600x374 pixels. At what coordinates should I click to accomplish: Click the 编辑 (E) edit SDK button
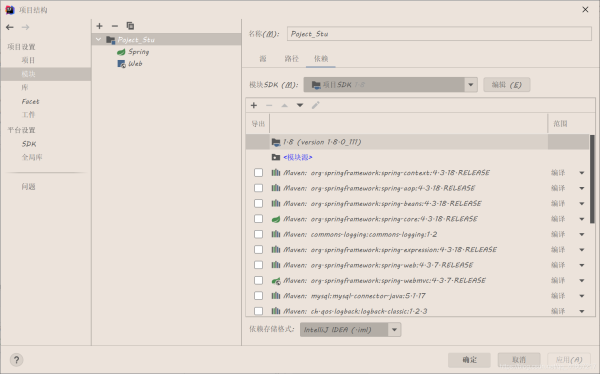point(507,85)
